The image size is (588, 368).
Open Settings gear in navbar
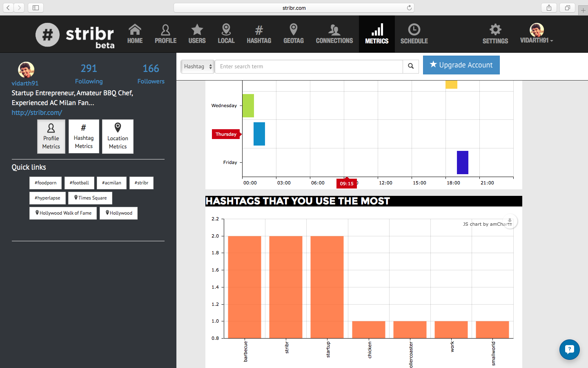click(495, 34)
